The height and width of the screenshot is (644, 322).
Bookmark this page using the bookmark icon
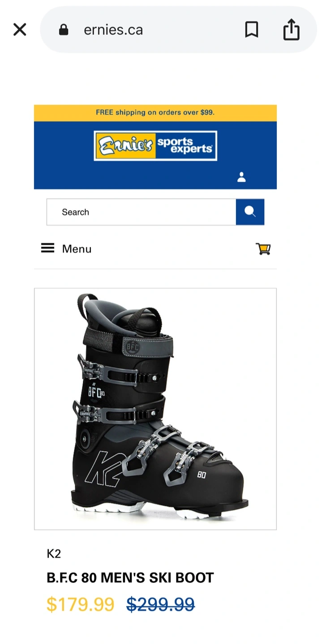click(252, 30)
